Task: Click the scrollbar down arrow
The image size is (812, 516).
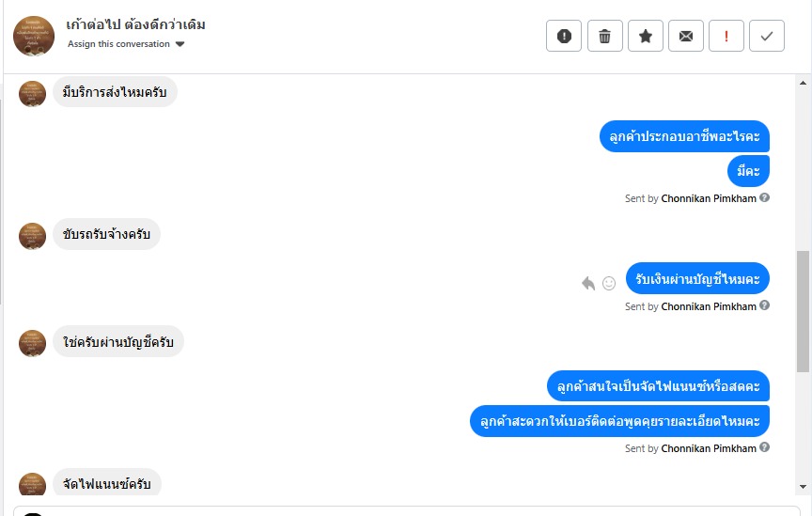Action: click(803, 487)
